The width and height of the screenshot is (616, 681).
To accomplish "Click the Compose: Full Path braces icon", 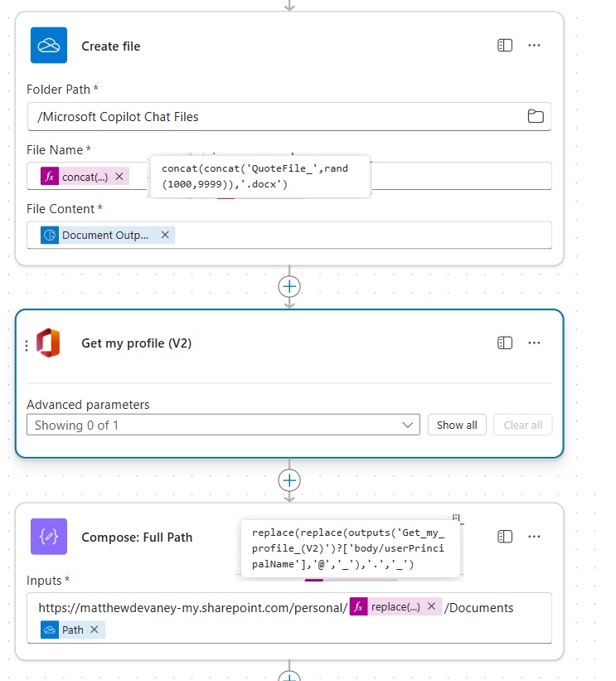I will tap(49, 537).
